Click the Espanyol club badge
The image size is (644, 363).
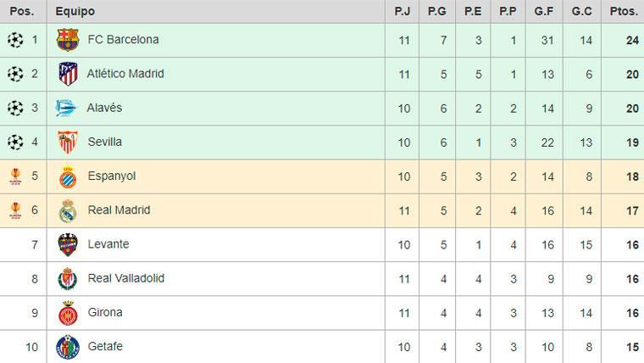pos(68,176)
